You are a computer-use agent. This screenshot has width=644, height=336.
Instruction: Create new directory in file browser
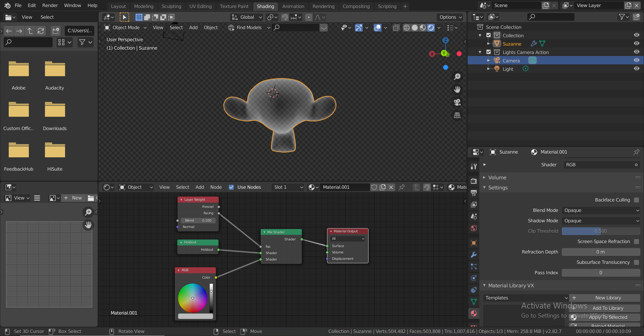(x=56, y=31)
